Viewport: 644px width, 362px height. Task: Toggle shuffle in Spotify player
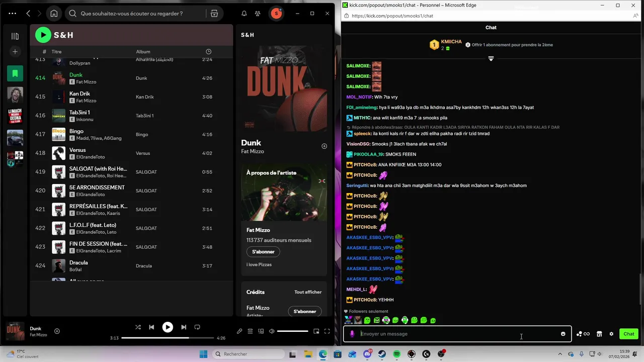pos(138,327)
